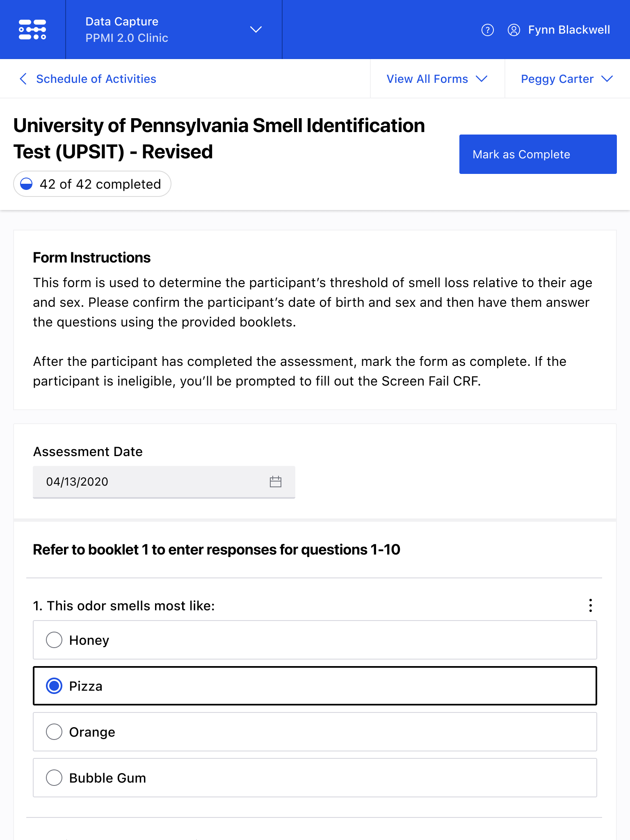
Task: Click the progress circle in completed badge
Action: pos(26,184)
